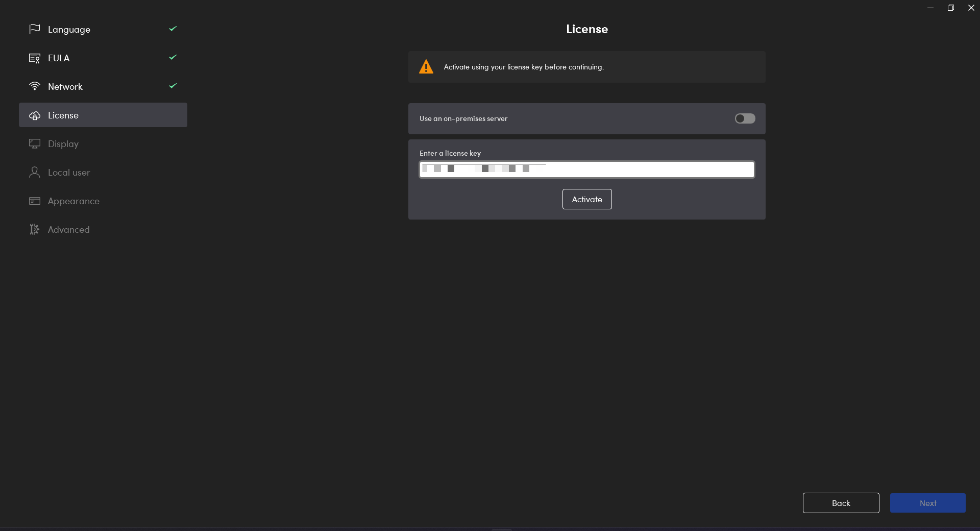Enable the on-premises server toggle
The height and width of the screenshot is (531, 980).
pos(745,118)
